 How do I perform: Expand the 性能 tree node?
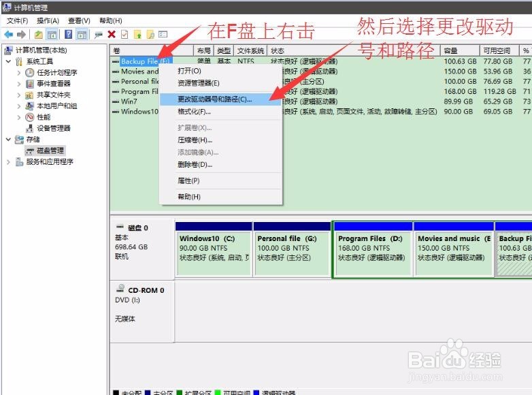point(19,117)
